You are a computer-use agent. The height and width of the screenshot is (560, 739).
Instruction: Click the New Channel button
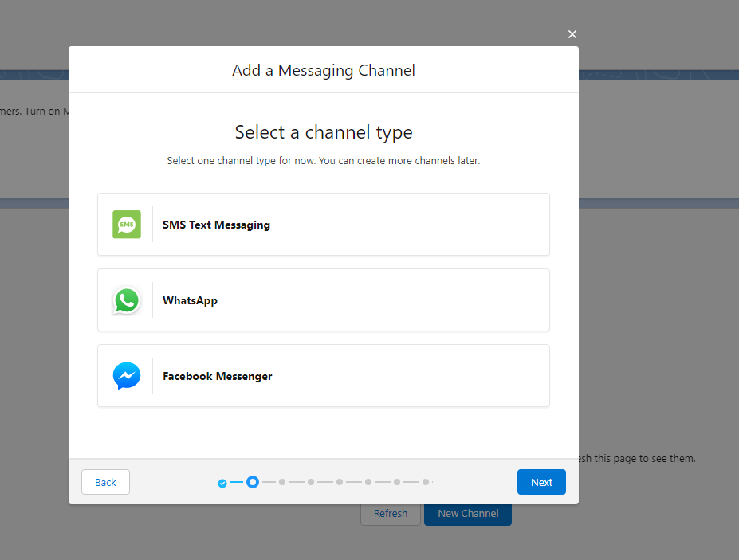pyautogui.click(x=467, y=513)
